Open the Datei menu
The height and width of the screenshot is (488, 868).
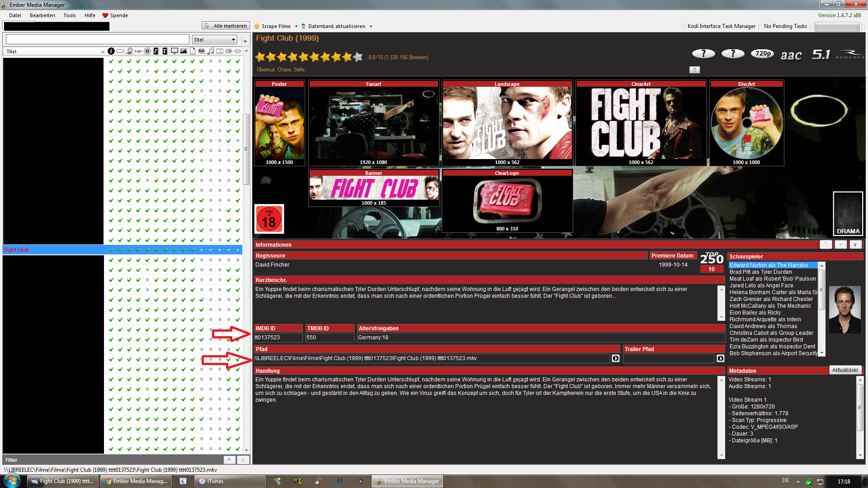[15, 15]
